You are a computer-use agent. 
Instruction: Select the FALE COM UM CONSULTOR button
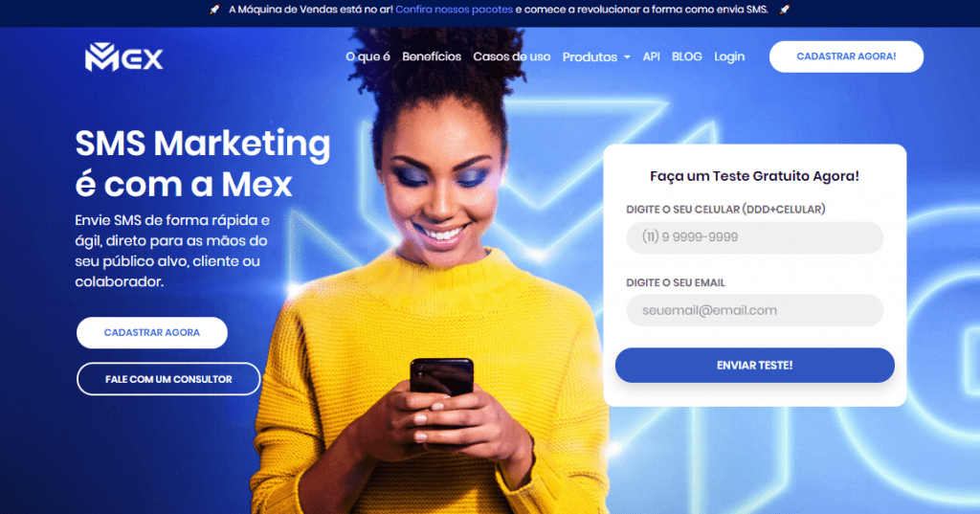(x=168, y=379)
